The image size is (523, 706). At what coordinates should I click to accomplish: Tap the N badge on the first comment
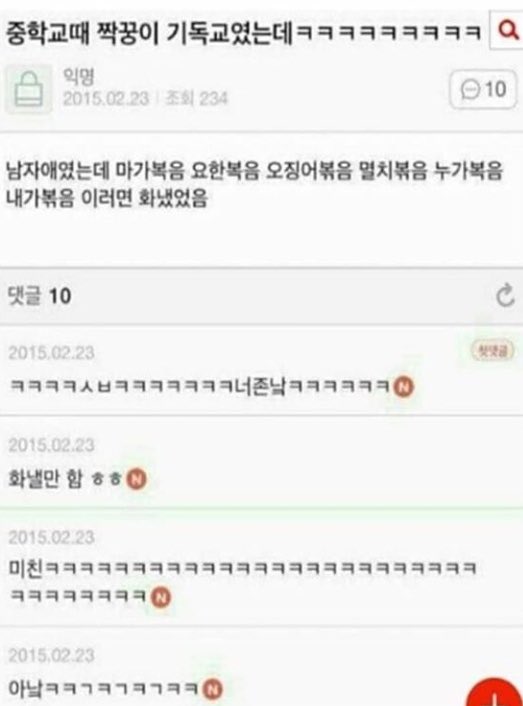point(403,387)
